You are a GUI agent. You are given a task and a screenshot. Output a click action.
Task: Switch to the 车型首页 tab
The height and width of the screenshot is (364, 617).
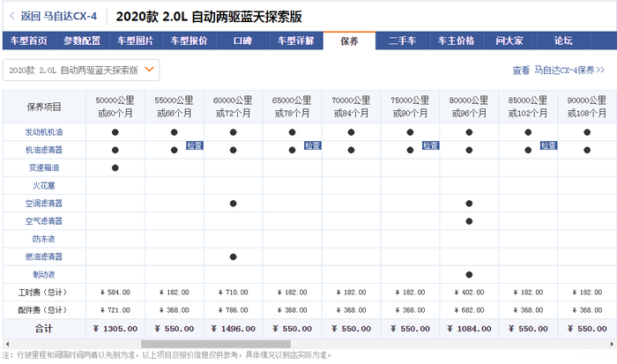pyautogui.click(x=28, y=41)
